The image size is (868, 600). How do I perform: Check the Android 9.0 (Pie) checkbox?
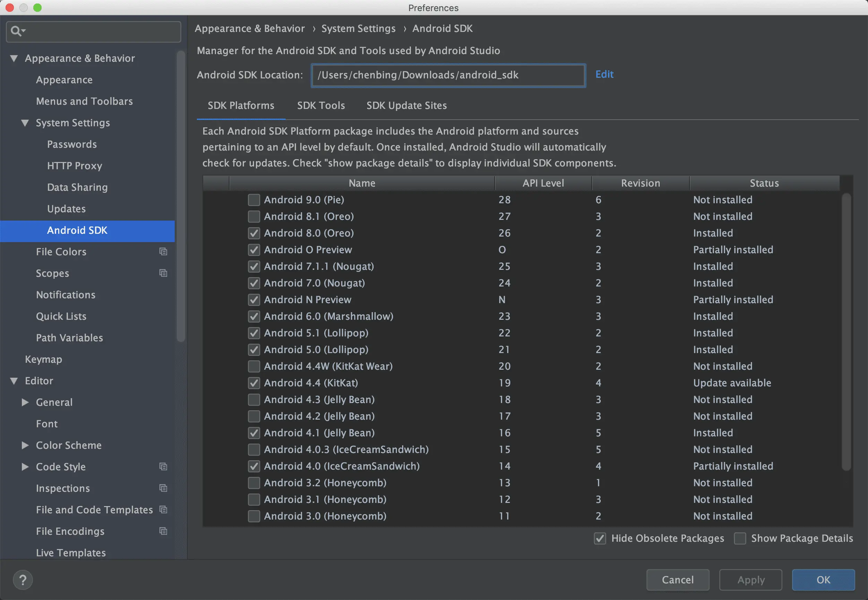(254, 200)
